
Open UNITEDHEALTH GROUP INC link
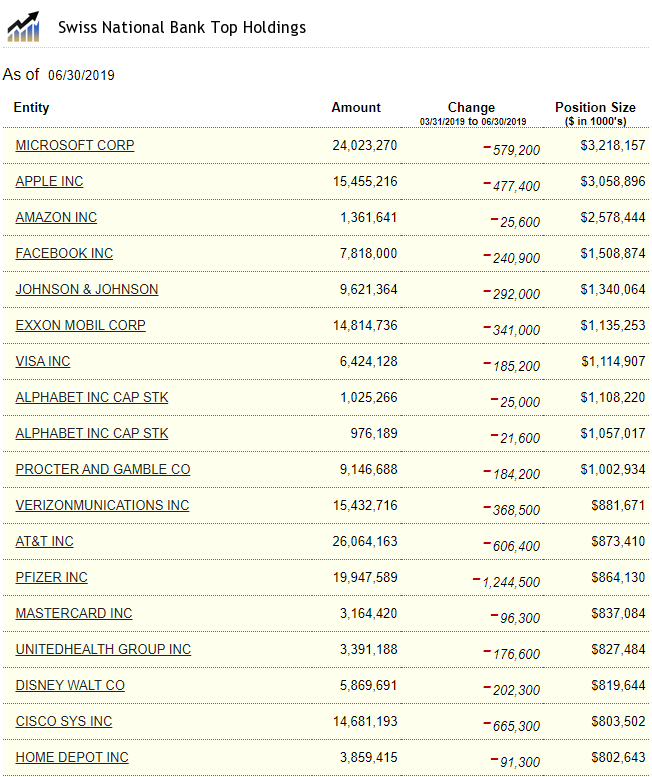click(103, 649)
